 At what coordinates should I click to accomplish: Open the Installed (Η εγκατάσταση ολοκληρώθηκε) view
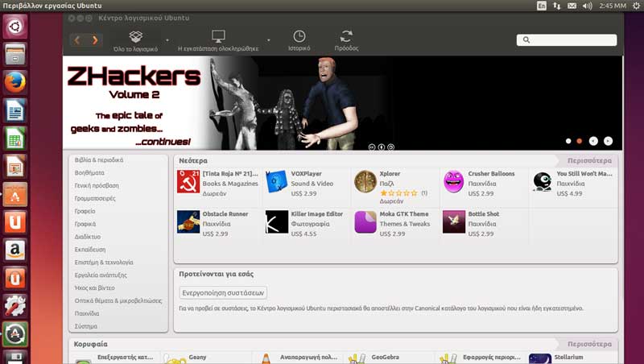[218, 41]
